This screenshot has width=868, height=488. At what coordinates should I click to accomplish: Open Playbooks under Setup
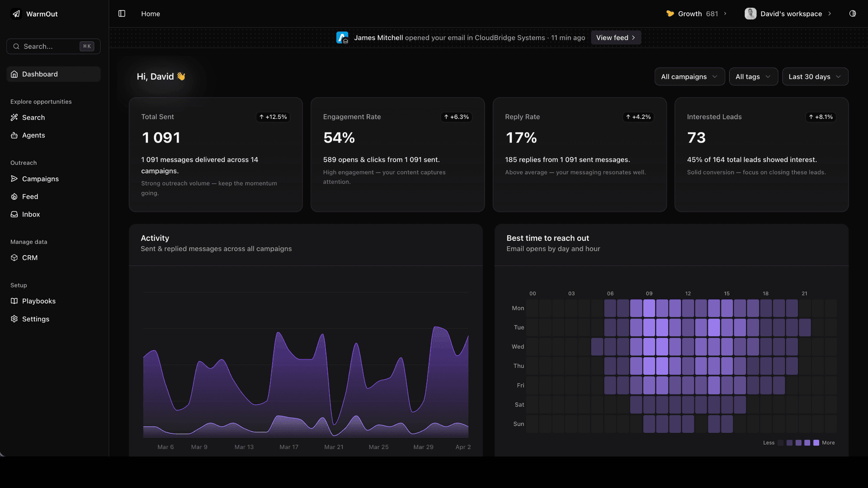38,301
